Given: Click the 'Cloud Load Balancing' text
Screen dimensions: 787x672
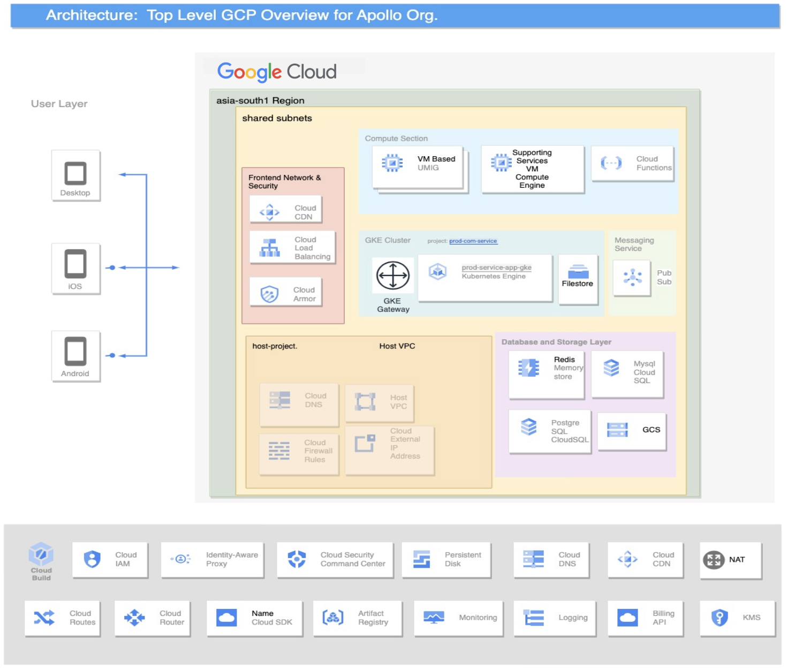Looking at the screenshot, I should click(x=312, y=248).
